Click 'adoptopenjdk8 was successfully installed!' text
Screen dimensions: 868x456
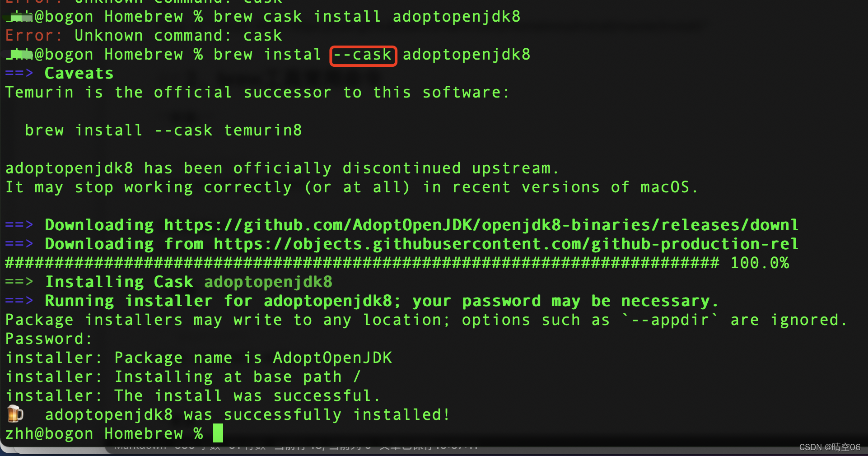247,414
